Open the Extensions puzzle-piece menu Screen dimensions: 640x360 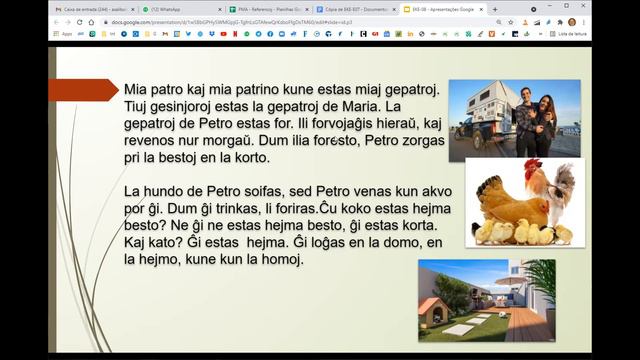[x=560, y=22]
